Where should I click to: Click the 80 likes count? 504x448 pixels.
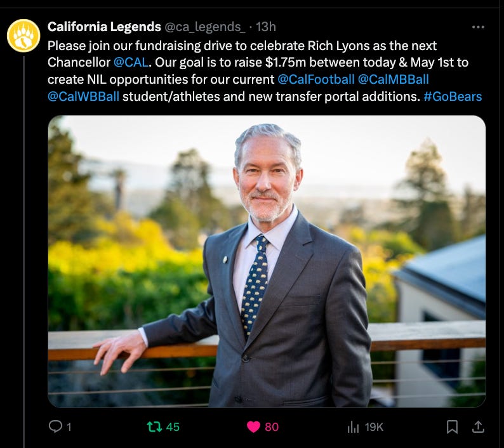point(272,427)
